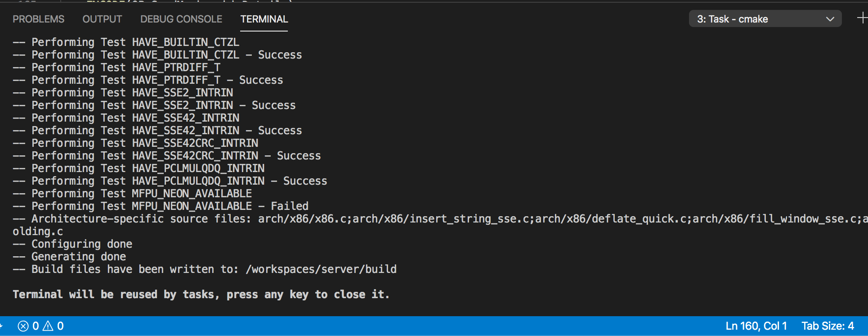Select the TERMINAL tab
Image resolution: width=868 pixels, height=336 pixels.
coord(264,19)
